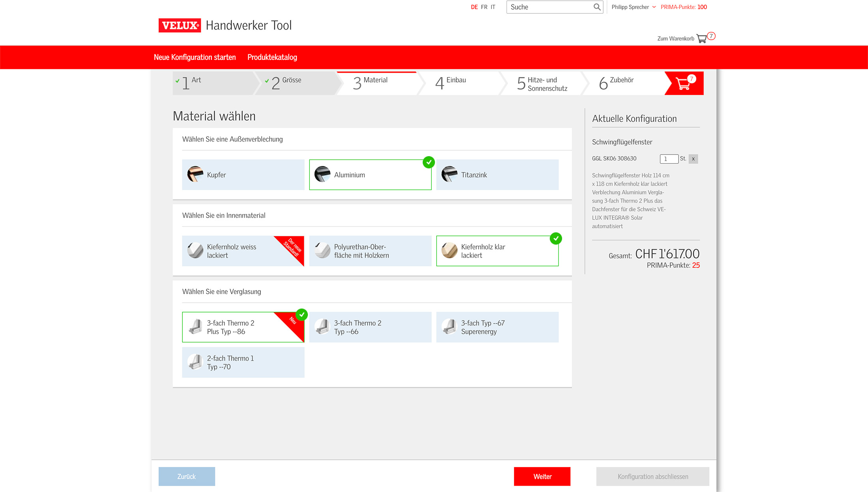
Task: Click the VELUX logo
Action: (x=180, y=26)
